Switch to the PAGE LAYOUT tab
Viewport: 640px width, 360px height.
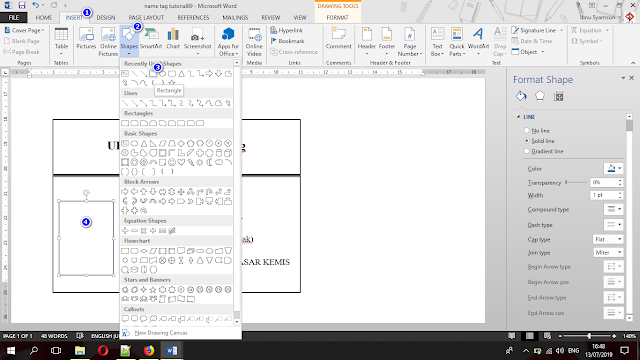pyautogui.click(x=146, y=18)
